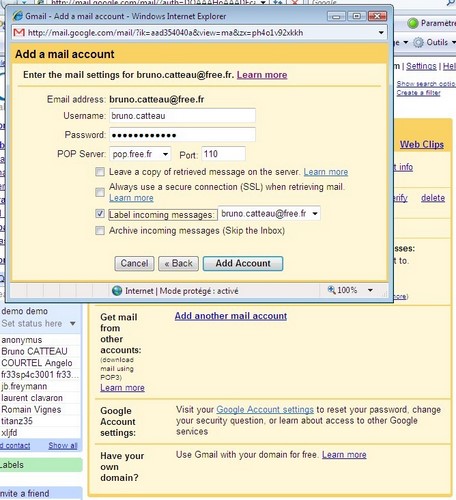Screen dimensions: 456x500
Task: Click the zoom magnifier icon showing 100%
Action: pos(331,290)
